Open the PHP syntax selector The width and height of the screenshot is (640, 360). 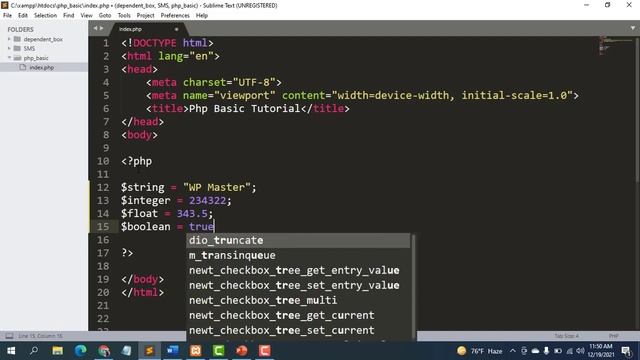pyautogui.click(x=613, y=336)
